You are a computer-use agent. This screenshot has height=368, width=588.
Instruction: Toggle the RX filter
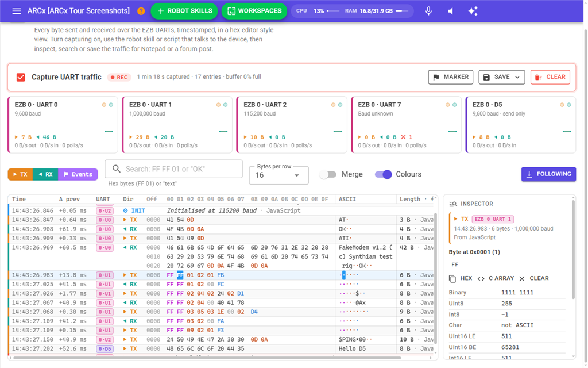click(x=45, y=174)
